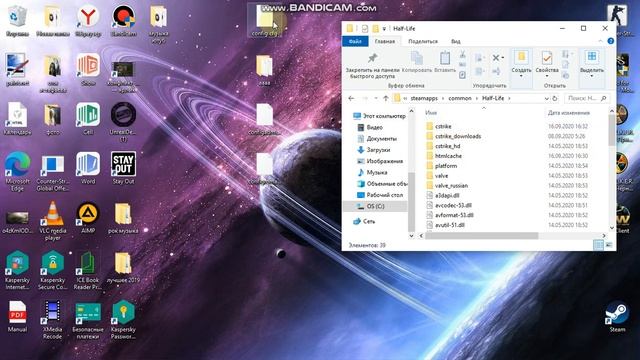Click the Pin to Quick Access ribbon button
Image resolution: width=640 pixels, height=360 pixels.
[x=372, y=65]
